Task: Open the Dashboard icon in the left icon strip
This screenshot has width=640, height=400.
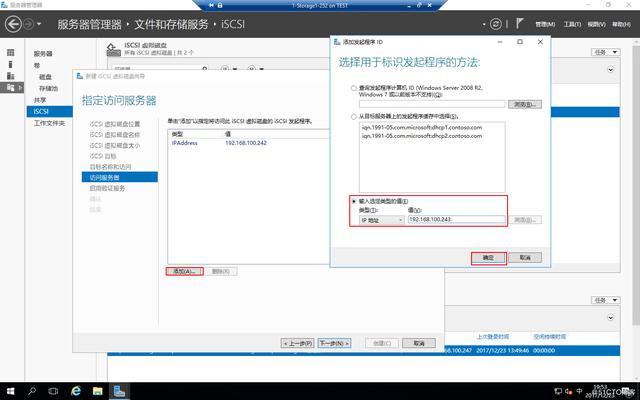Action: coord(11,52)
